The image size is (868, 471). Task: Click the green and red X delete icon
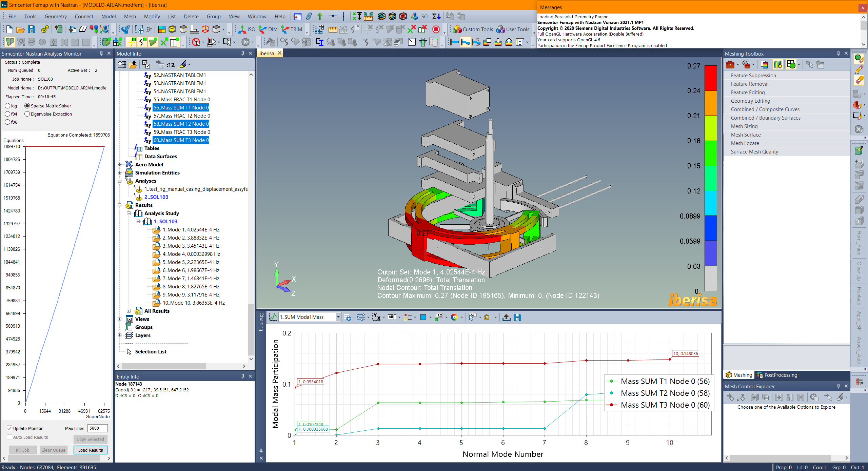coord(411,29)
